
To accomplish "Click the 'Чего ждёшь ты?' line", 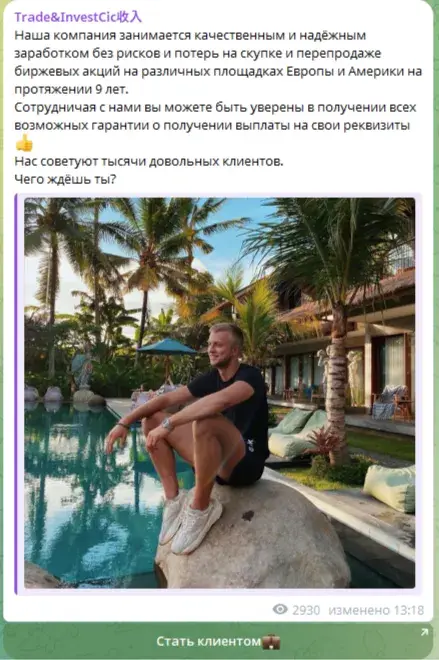I will 65,179.
